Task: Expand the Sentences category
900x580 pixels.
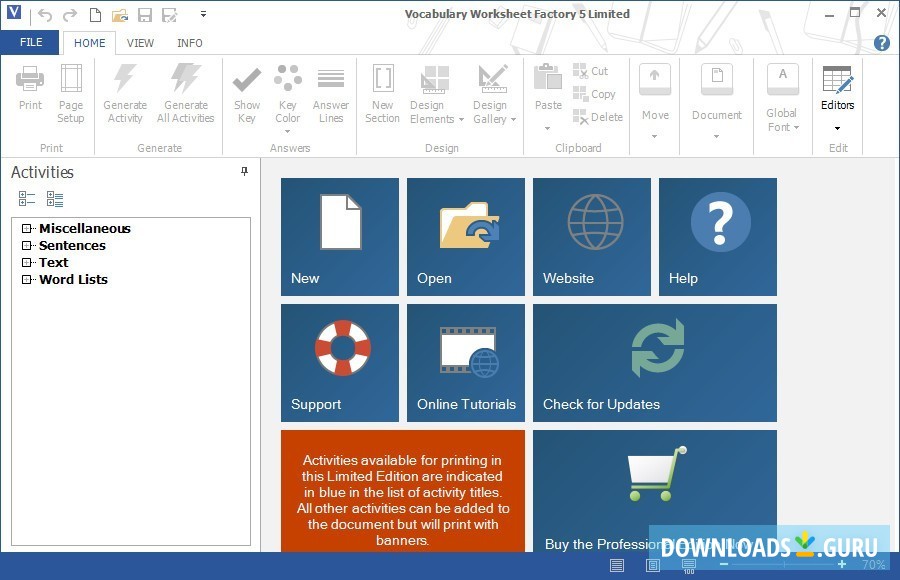Action: 26,245
